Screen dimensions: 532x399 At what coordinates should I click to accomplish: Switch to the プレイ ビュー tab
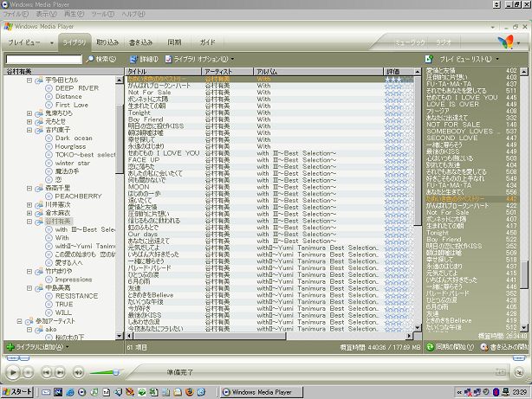coord(24,42)
